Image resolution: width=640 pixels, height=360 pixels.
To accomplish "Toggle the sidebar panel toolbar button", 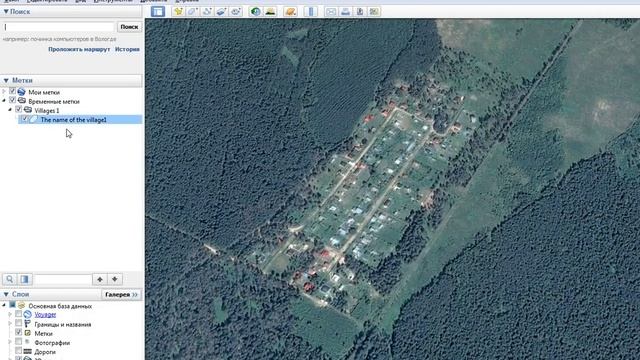I will [x=158, y=11].
